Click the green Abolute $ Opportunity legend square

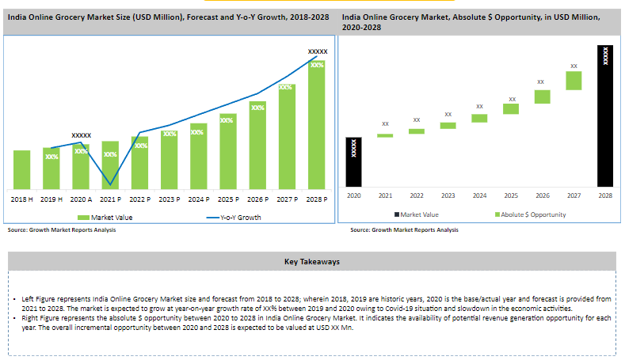[x=497, y=214]
